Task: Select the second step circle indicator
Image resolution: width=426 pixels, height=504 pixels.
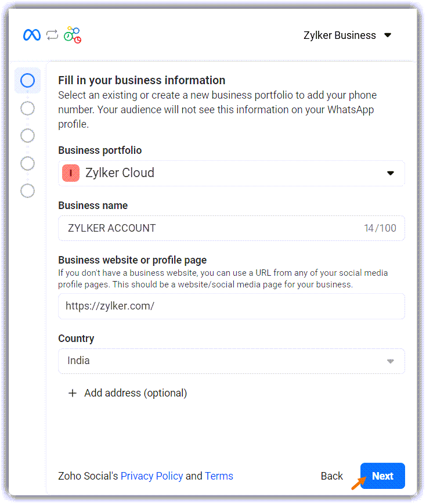Action: (x=27, y=108)
